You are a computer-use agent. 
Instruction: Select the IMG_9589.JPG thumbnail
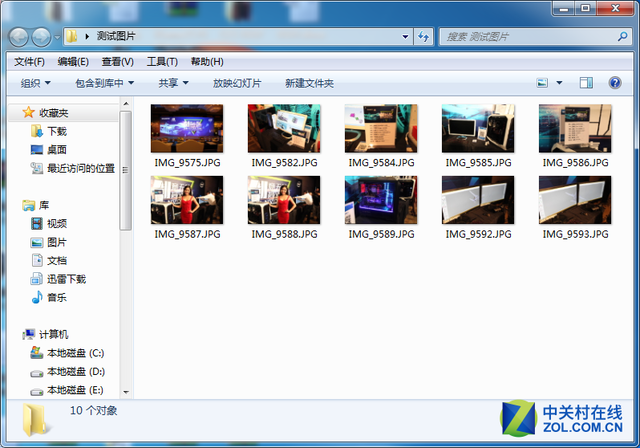click(x=381, y=200)
